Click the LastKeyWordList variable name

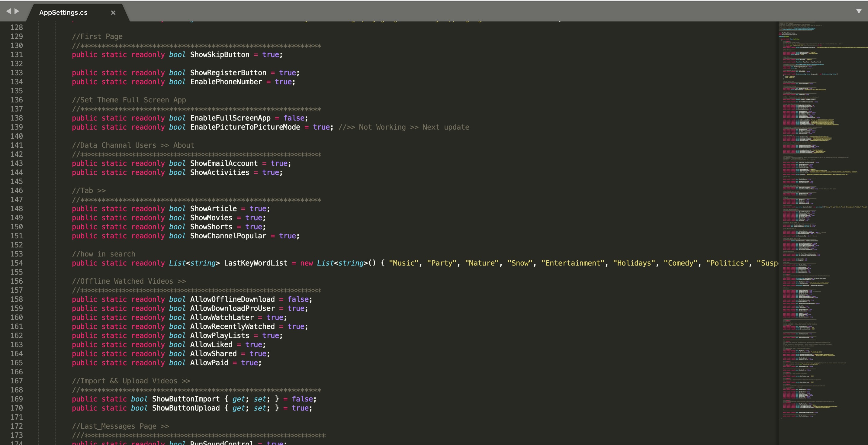tap(256, 263)
